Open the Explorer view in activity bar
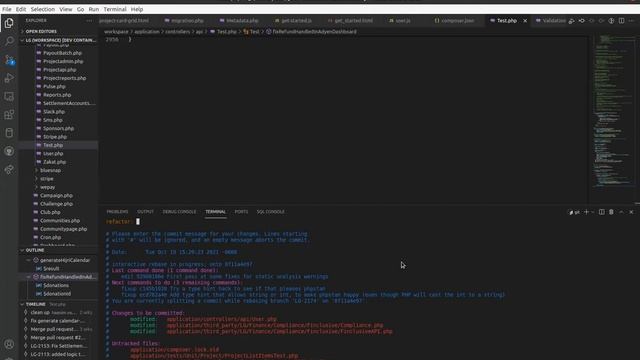Image resolution: width=640 pixels, height=360 pixels. click(x=9, y=23)
